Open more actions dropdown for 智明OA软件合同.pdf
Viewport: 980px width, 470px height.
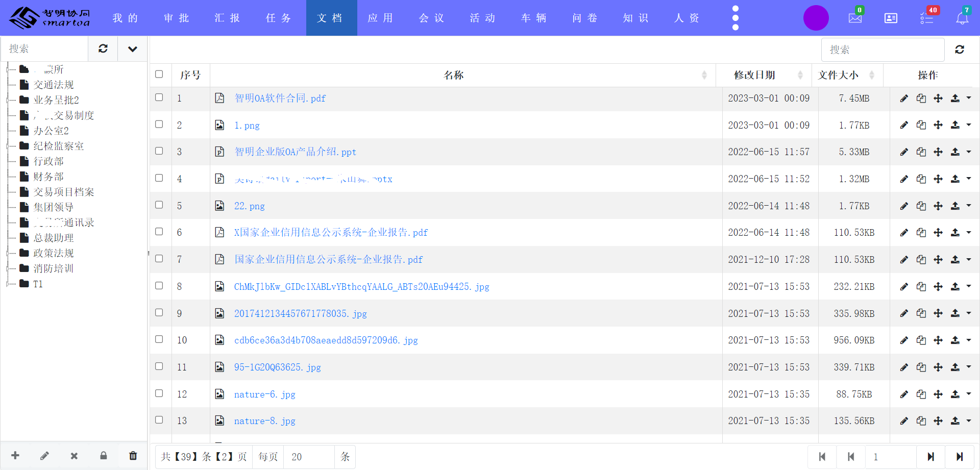click(x=969, y=98)
